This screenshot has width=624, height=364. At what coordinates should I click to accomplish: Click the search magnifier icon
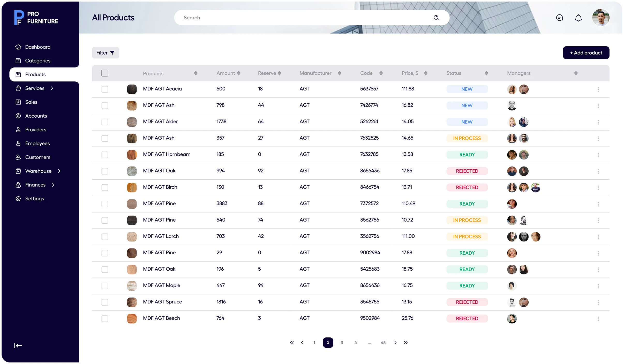436,18
